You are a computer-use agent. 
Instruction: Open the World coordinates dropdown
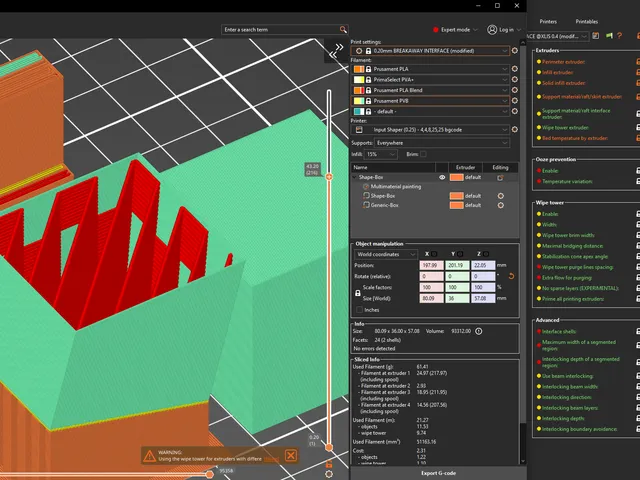click(x=385, y=254)
